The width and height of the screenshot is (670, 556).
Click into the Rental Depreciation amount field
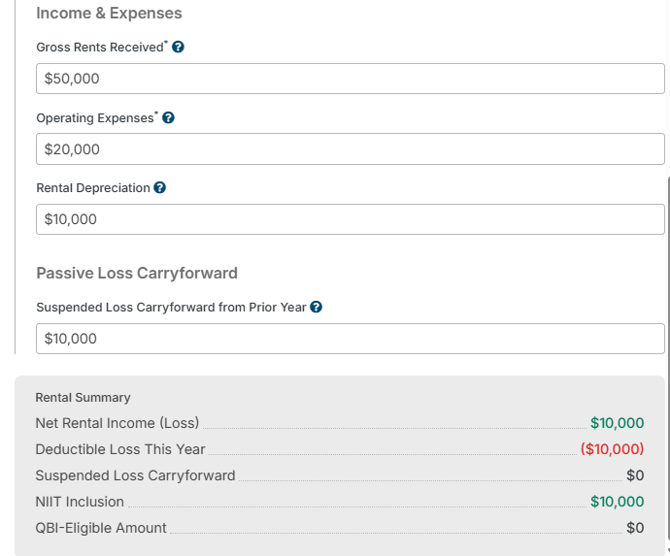tap(350, 219)
